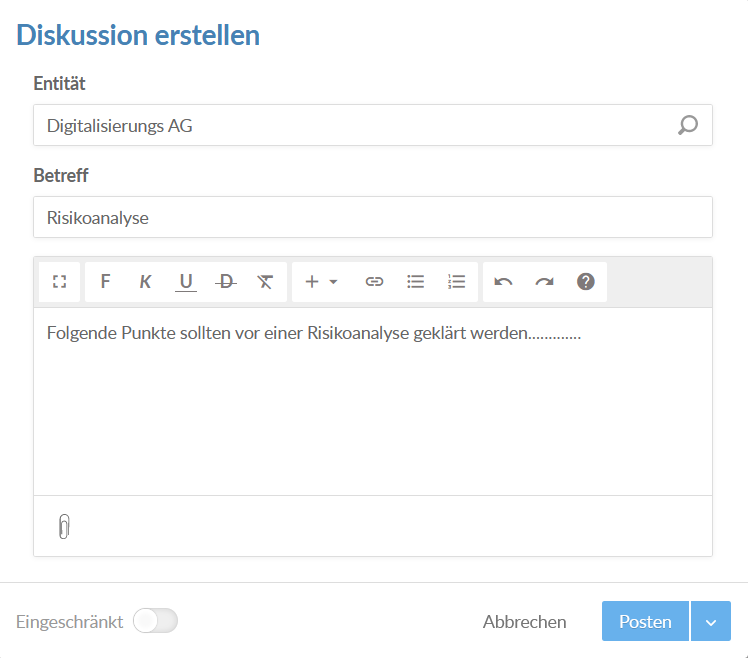Focus the Entität field Digitalisierungs AG
The height and width of the screenshot is (658, 748).
click(373, 125)
